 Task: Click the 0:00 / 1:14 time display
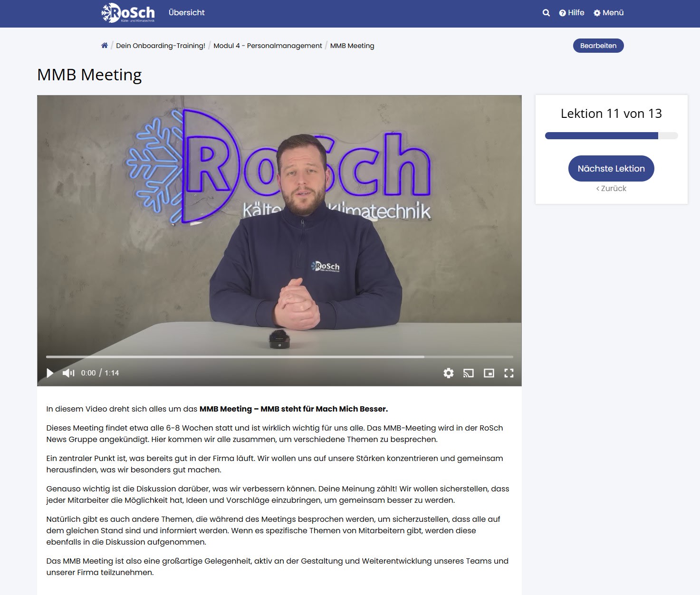100,373
